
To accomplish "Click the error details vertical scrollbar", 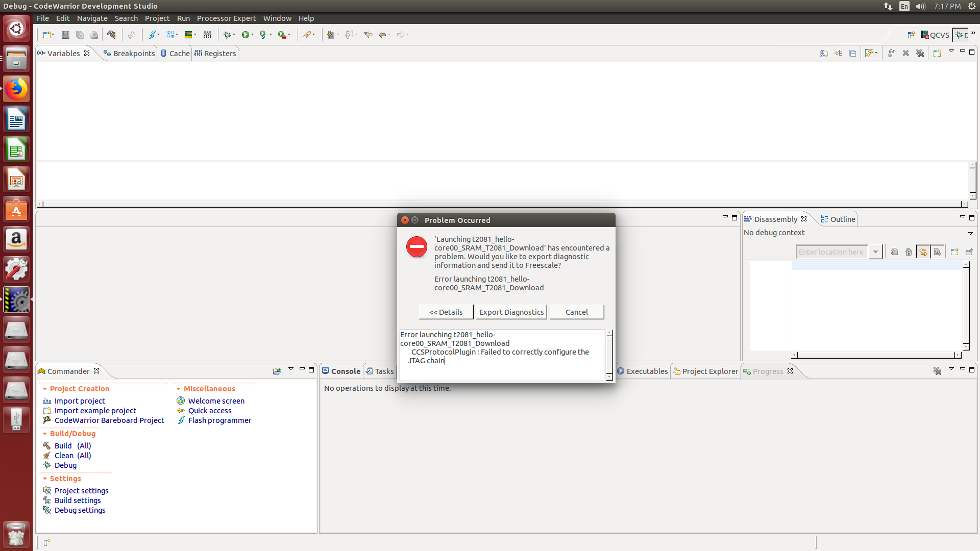I will (609, 355).
